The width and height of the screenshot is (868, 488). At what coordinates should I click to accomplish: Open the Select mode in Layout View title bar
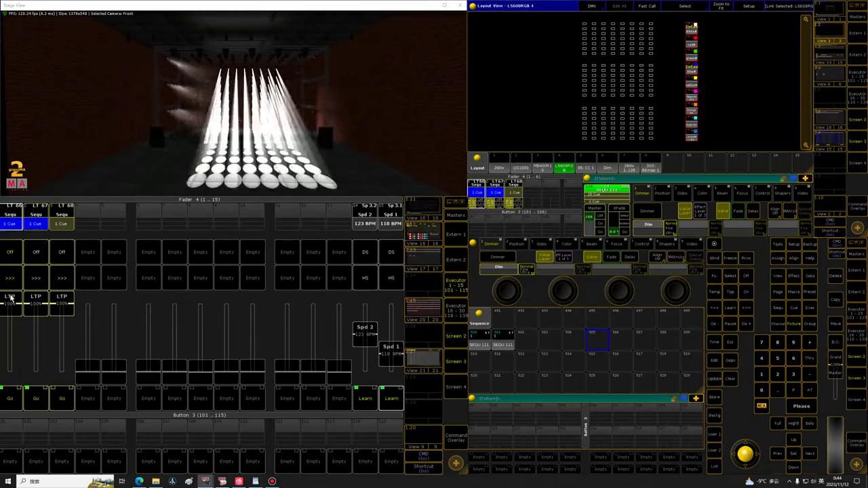click(x=685, y=6)
